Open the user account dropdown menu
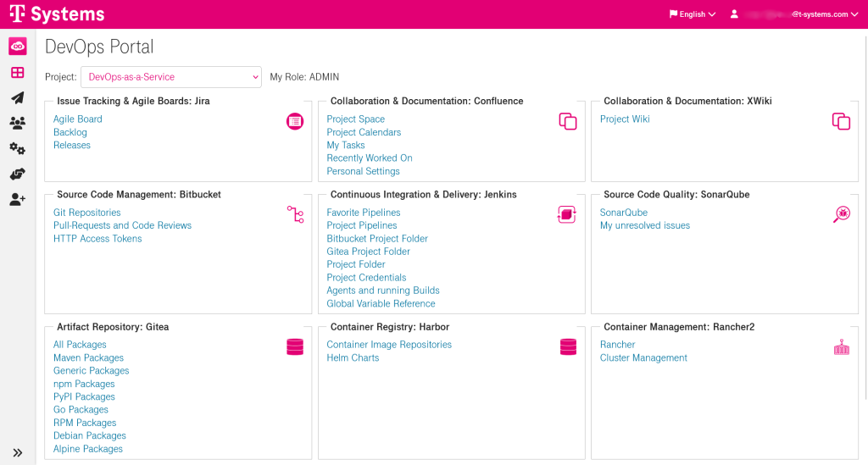Image resolution: width=868 pixels, height=465 pixels. tap(794, 14)
